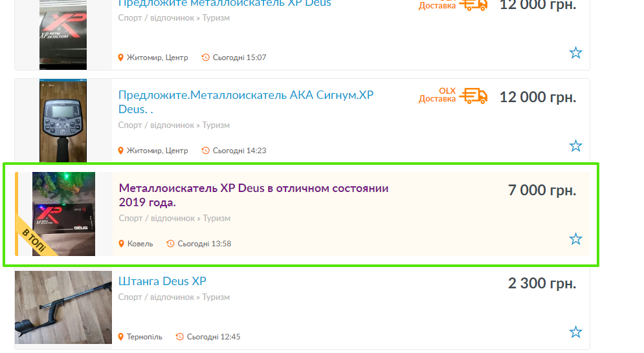
Task: Open В ТОПі thumbnail of XP Deus box
Action: (63, 214)
